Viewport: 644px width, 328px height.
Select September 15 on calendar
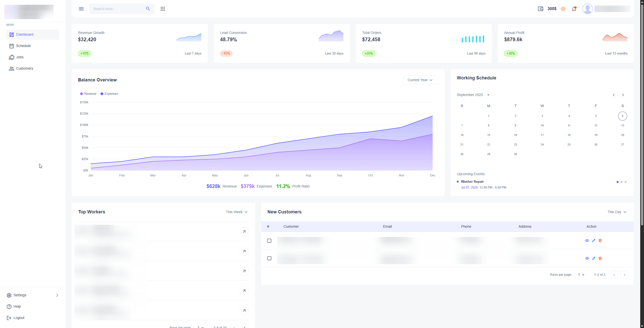point(489,135)
